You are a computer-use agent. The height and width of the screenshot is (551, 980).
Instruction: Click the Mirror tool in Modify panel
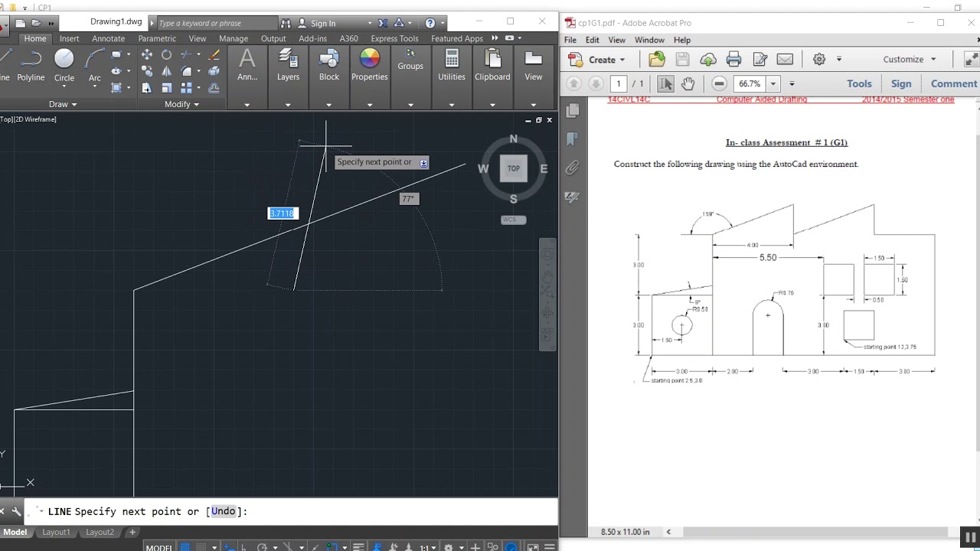pos(166,71)
